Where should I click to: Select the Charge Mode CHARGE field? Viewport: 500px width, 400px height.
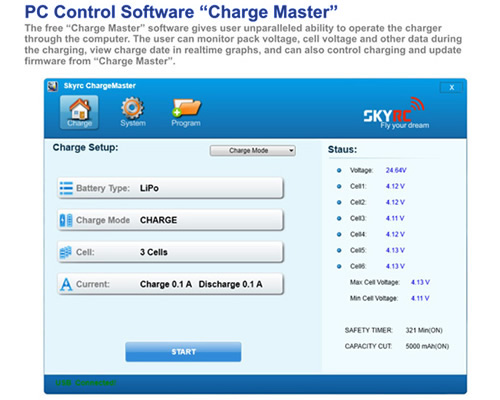pyautogui.click(x=170, y=220)
